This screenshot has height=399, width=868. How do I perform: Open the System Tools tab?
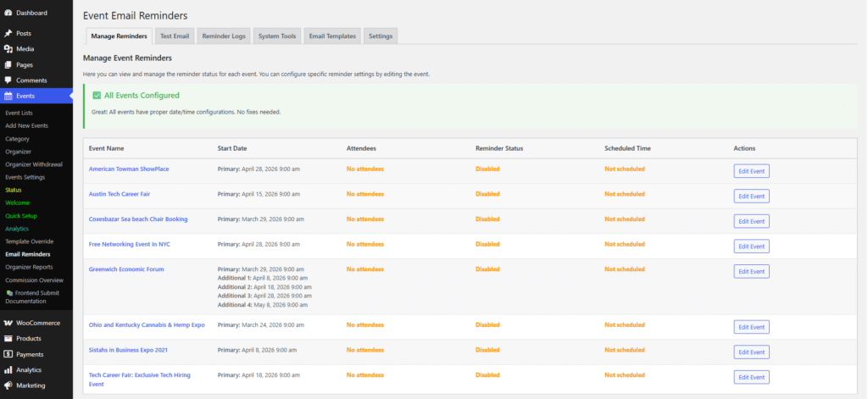pos(277,36)
